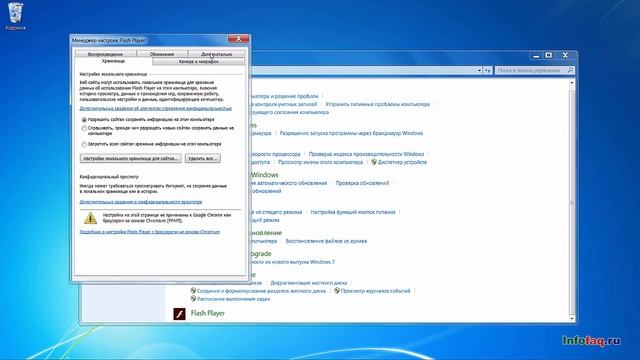Switch to the Дополнительно tab
Image resolution: width=640 pixels, height=360 pixels.
(x=216, y=54)
